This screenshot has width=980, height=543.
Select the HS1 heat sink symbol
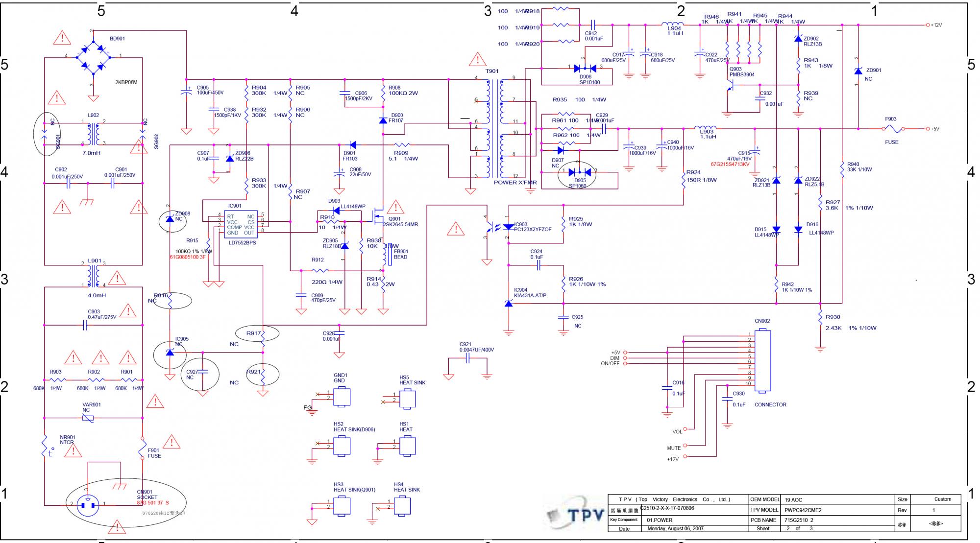coord(407,446)
